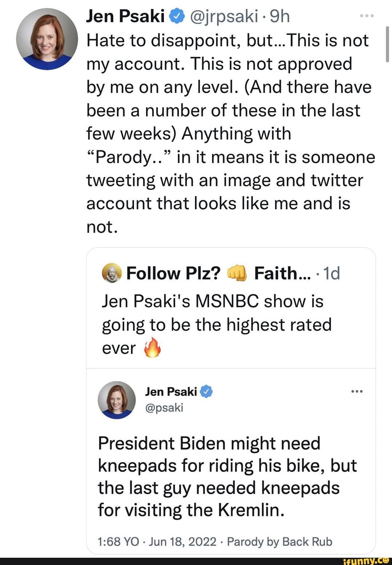Image resolution: width=392 pixels, height=565 pixels.
Task: Click the 9h timestamp
Action: pyautogui.click(x=280, y=16)
